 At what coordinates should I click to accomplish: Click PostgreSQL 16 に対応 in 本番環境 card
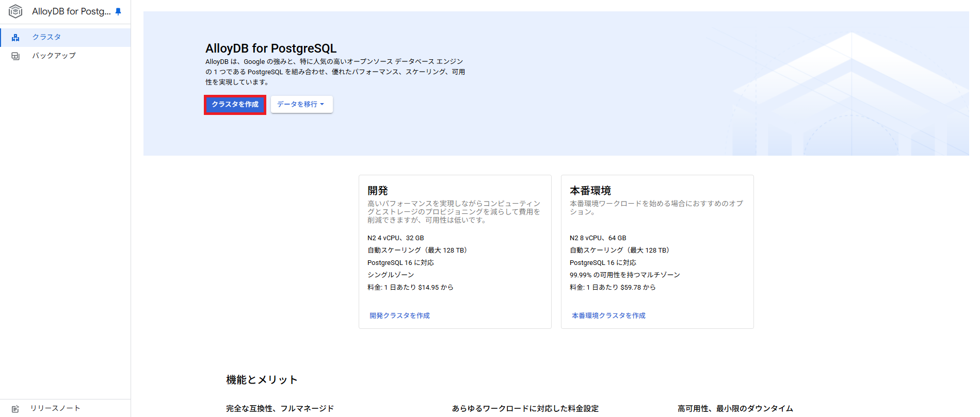coord(603,263)
